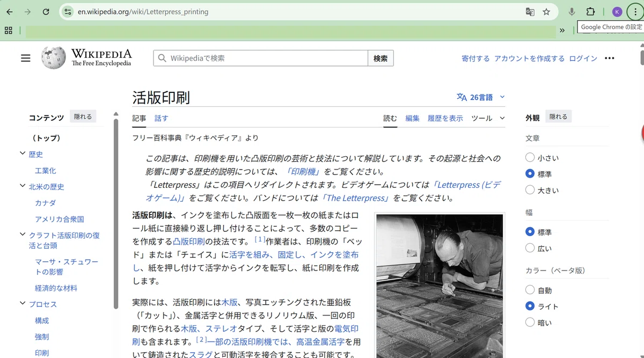Select 暗い dark color mode
The height and width of the screenshot is (358, 644).
point(530,323)
